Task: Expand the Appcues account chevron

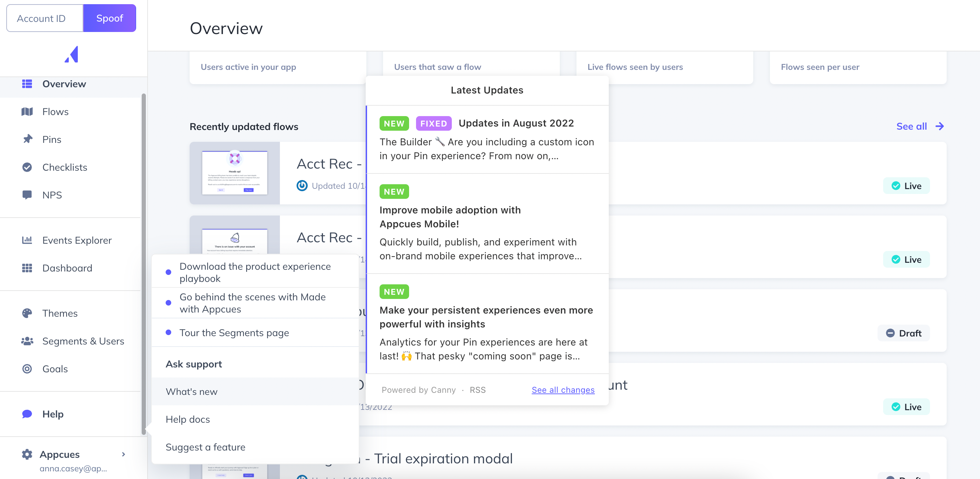Action: 123,454
